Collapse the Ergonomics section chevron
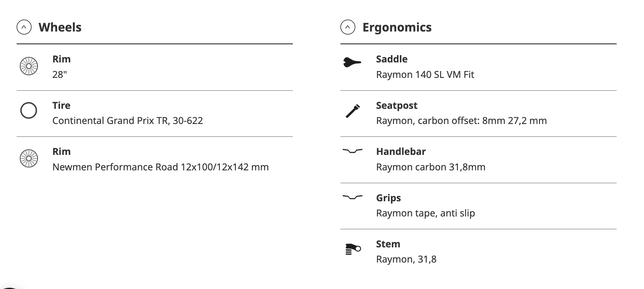644x289 pixels. [348, 27]
